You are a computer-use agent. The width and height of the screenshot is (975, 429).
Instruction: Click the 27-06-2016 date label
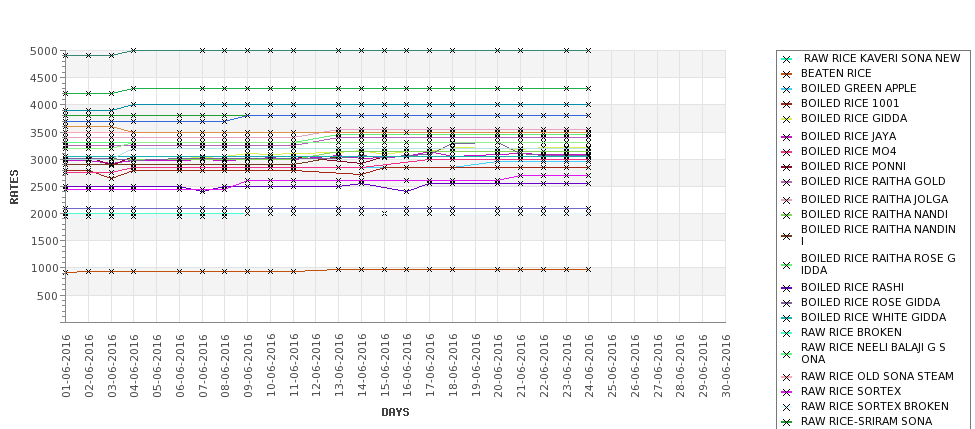point(657,366)
